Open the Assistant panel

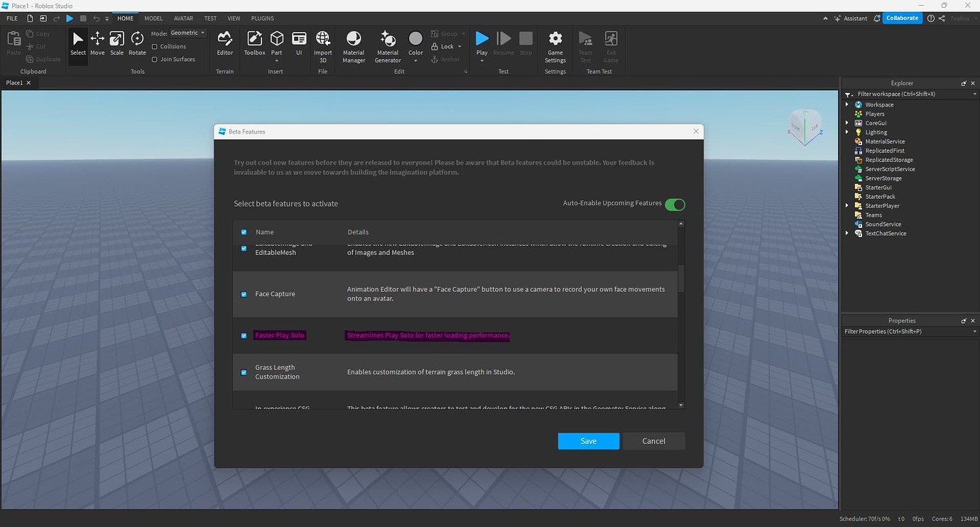pyautogui.click(x=850, y=18)
